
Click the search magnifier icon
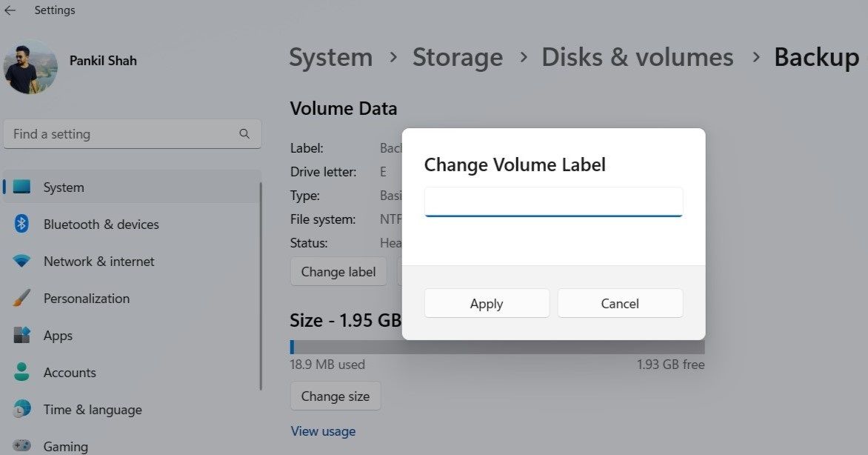point(244,133)
